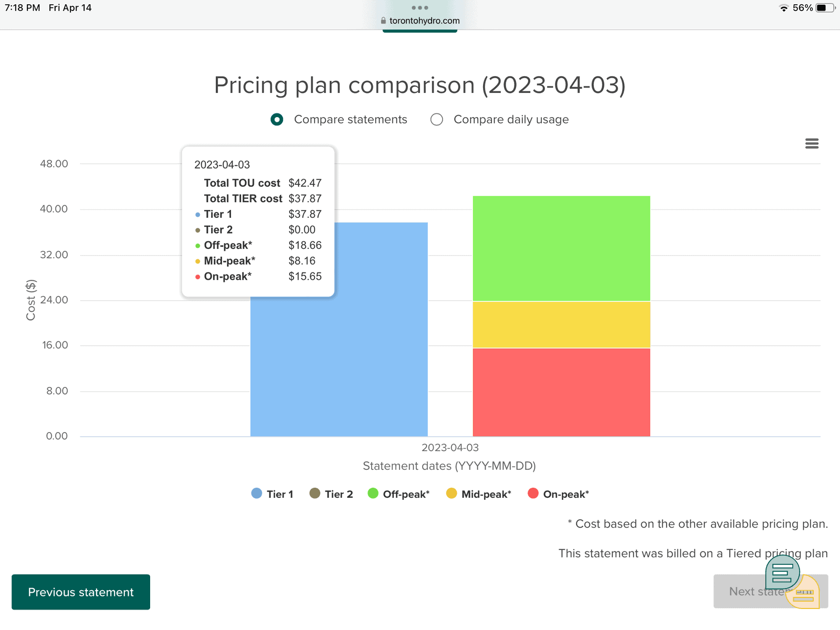Click the On-peak red legend marker
Viewport: 840px width, 630px height.
pos(533,493)
